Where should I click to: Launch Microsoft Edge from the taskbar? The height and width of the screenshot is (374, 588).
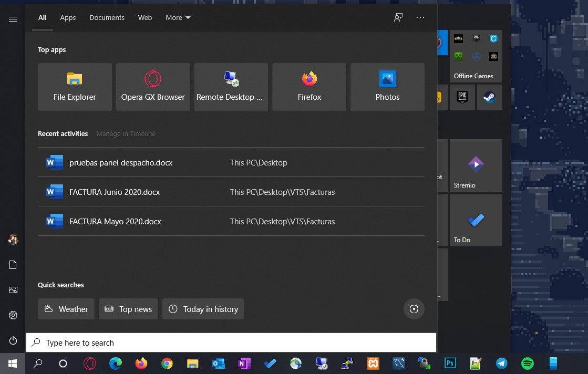pyautogui.click(x=116, y=363)
